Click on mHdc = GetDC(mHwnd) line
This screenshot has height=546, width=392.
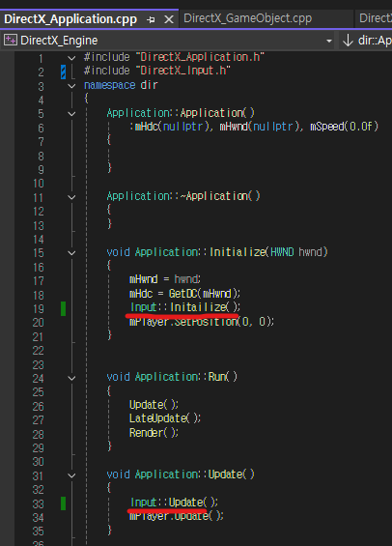[185, 294]
